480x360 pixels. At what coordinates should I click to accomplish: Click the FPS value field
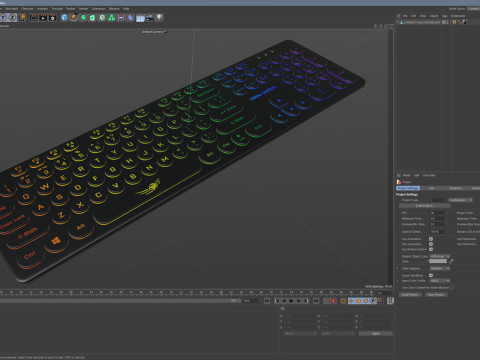(x=438, y=213)
